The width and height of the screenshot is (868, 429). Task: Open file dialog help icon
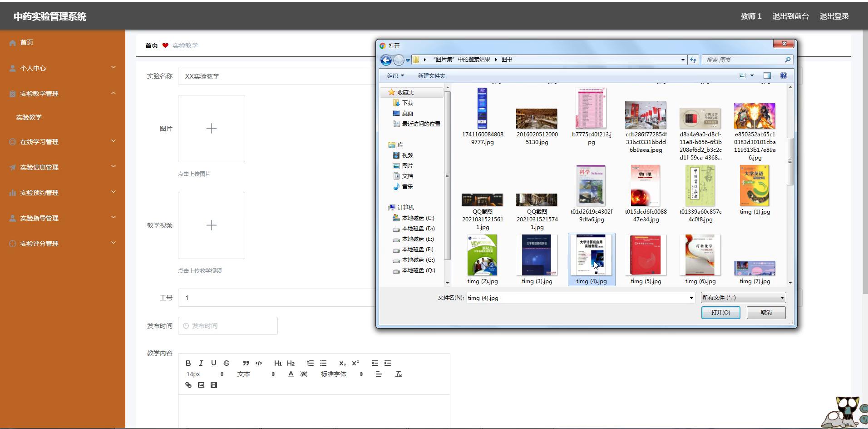click(783, 76)
